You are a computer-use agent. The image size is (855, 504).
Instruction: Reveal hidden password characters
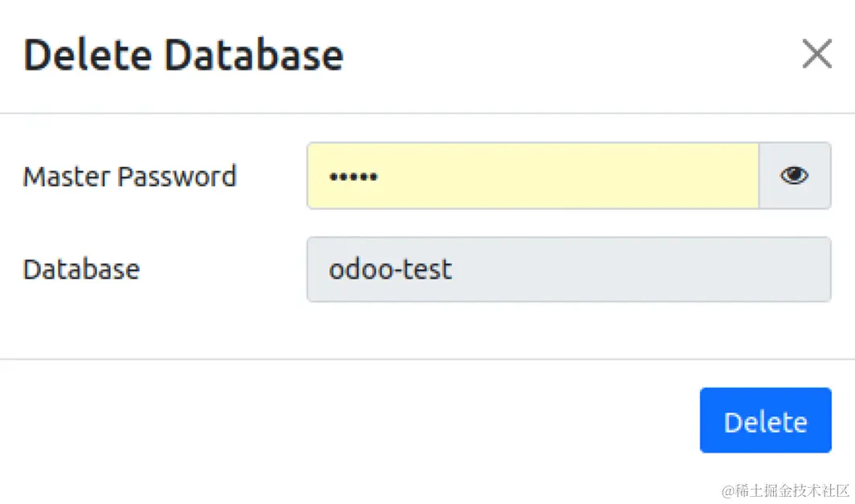pos(794,176)
